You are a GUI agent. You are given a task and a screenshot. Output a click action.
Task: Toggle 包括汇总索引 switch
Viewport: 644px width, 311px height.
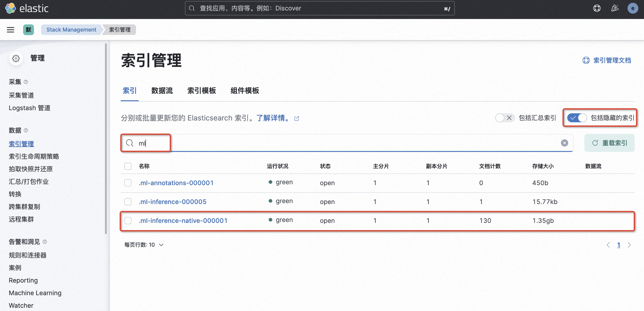tap(505, 118)
